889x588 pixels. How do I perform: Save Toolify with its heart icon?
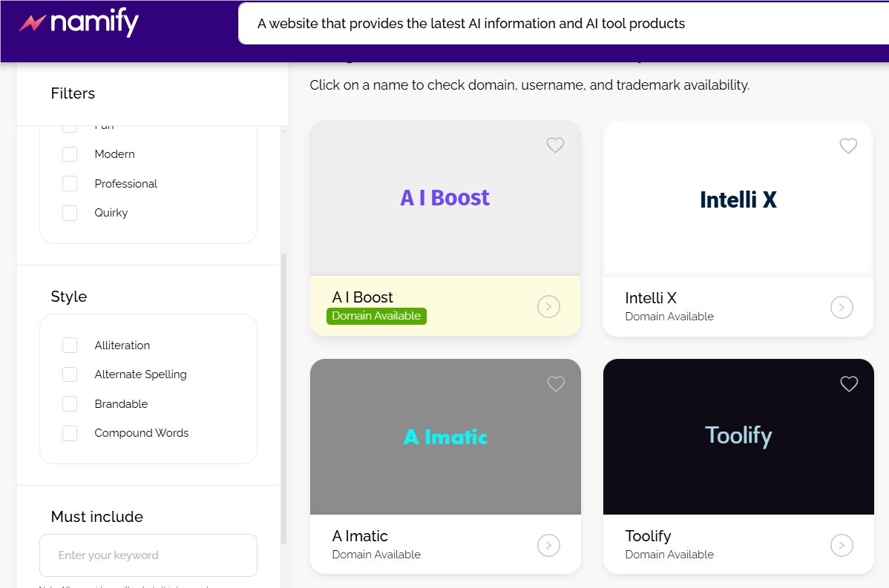[x=849, y=383]
